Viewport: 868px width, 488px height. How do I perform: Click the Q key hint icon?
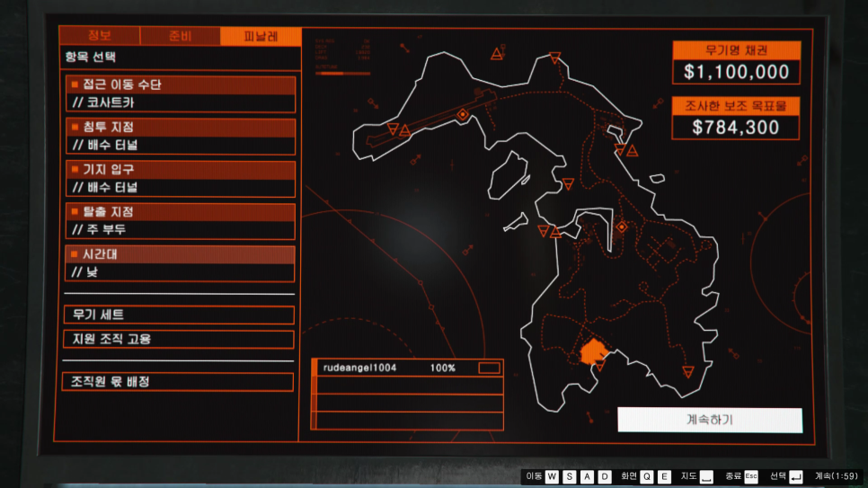(647, 476)
